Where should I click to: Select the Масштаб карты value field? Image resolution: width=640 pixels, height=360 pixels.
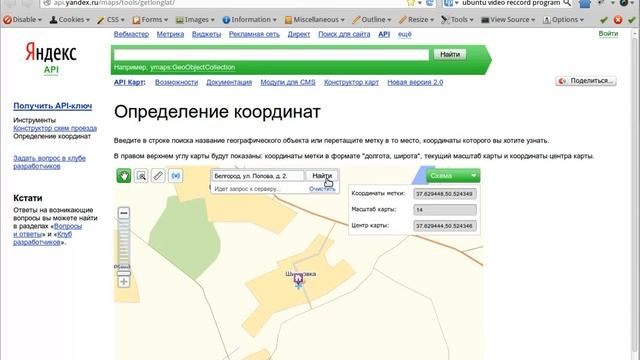pyautogui.click(x=444, y=209)
